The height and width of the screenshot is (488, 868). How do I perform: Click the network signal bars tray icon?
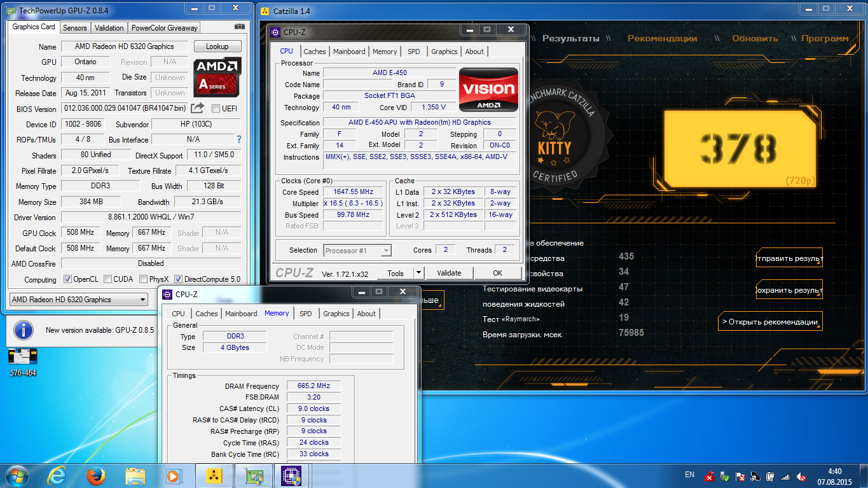pos(785,476)
